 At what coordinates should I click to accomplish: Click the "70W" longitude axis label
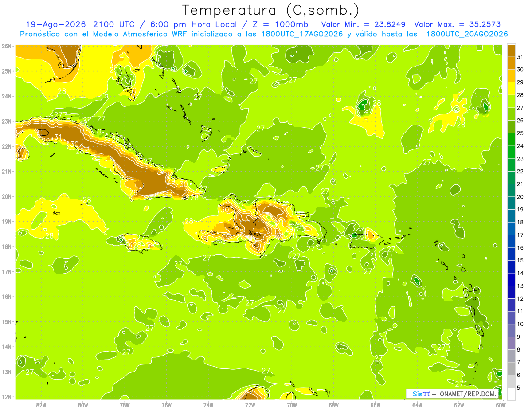(292, 404)
